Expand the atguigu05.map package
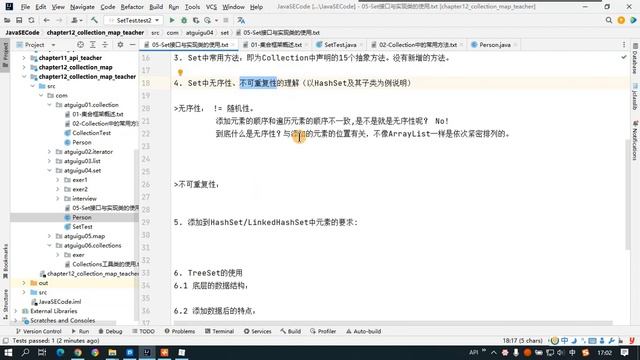 click(49, 236)
